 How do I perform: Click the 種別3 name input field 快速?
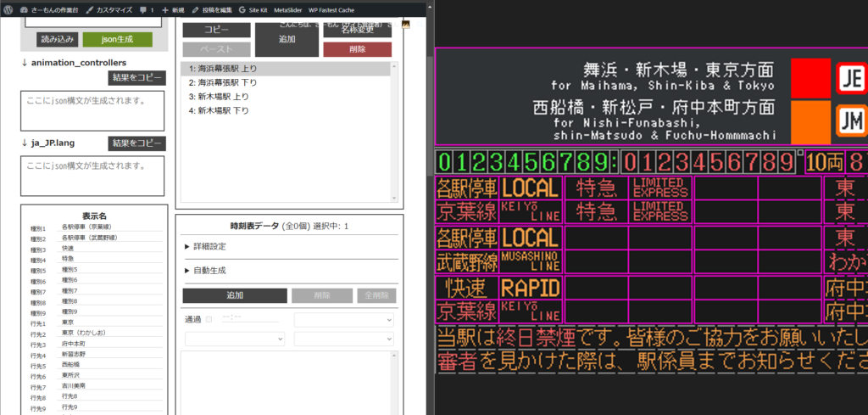[x=110, y=249]
